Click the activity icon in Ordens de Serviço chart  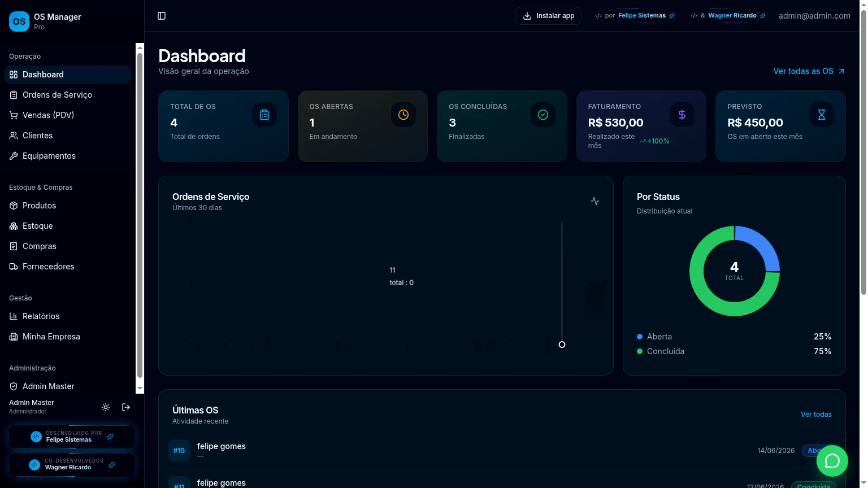click(595, 201)
